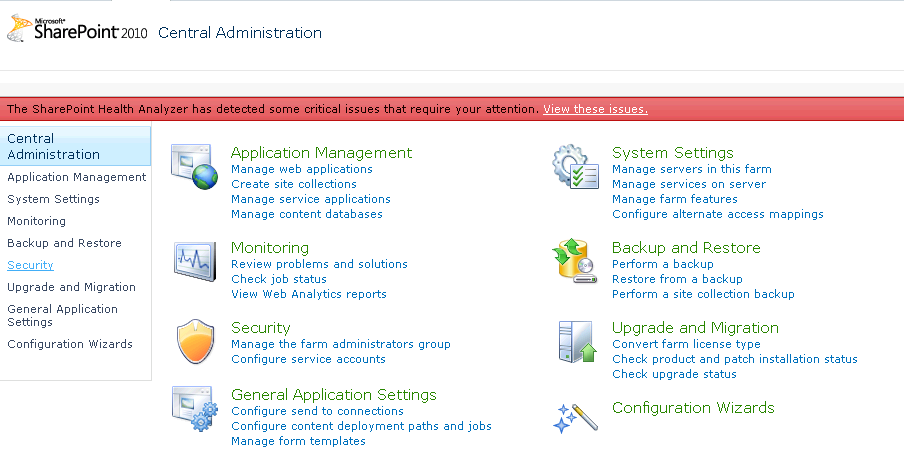
Task: Open Check upgrade status
Action: [x=675, y=375]
